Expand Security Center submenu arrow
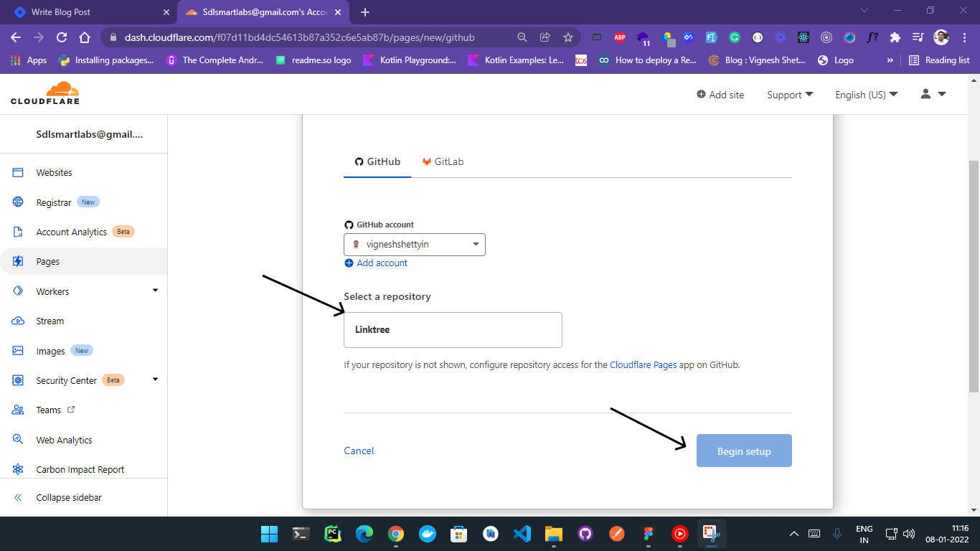Viewport: 980px width, 551px height. [155, 380]
